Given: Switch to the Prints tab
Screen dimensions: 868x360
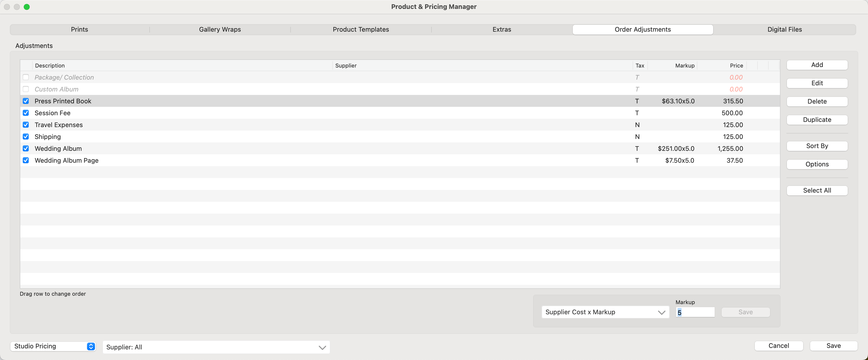Looking at the screenshot, I should (x=80, y=30).
